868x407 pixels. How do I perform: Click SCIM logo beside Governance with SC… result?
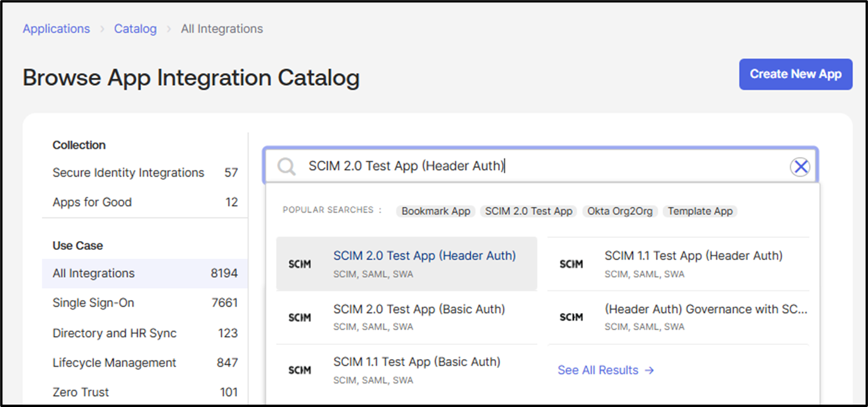(571, 318)
